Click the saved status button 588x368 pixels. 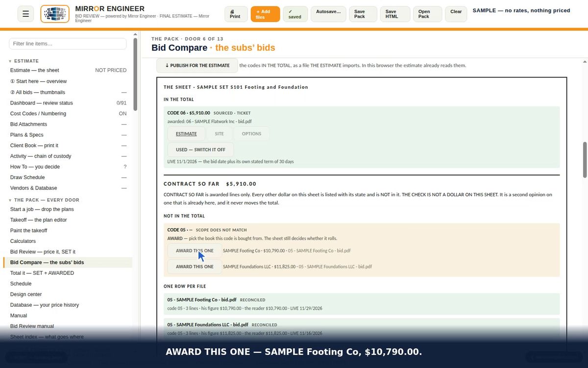pyautogui.click(x=295, y=14)
